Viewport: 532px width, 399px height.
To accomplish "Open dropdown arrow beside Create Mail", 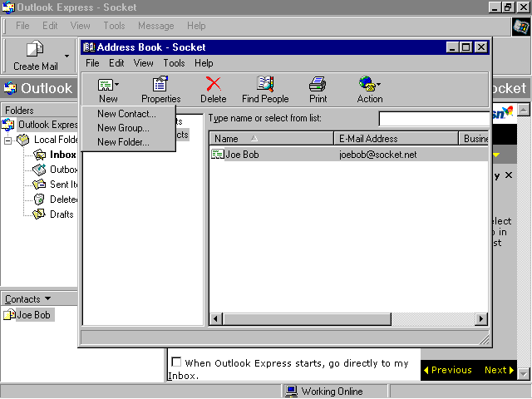I will tap(67, 57).
